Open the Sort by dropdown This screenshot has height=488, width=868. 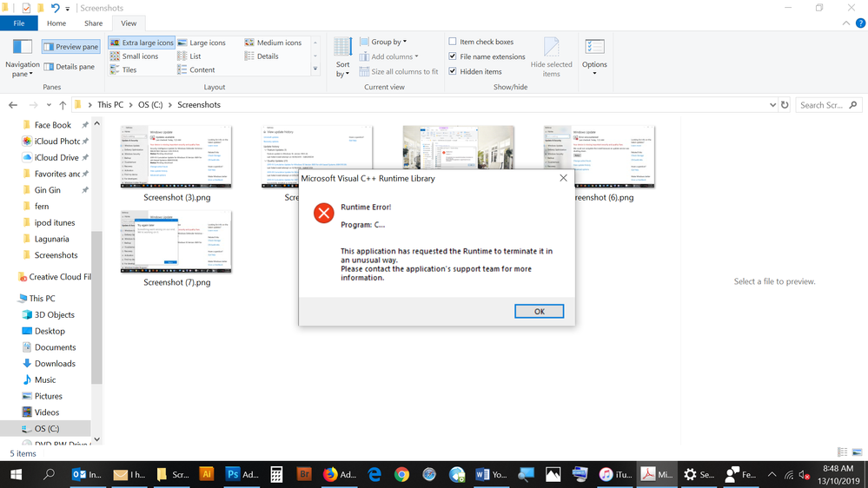342,58
